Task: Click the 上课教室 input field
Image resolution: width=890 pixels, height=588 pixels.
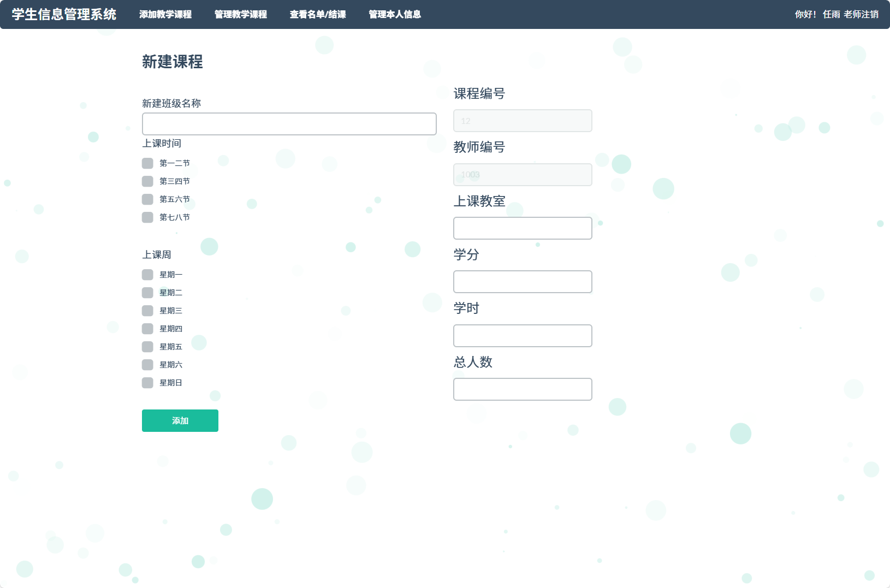Action: 522,228
